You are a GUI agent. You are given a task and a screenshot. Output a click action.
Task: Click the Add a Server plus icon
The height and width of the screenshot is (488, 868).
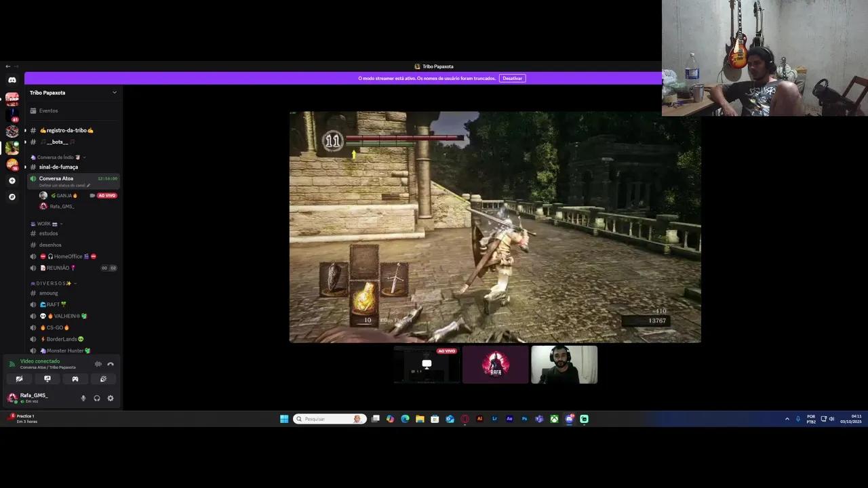coord(12,181)
